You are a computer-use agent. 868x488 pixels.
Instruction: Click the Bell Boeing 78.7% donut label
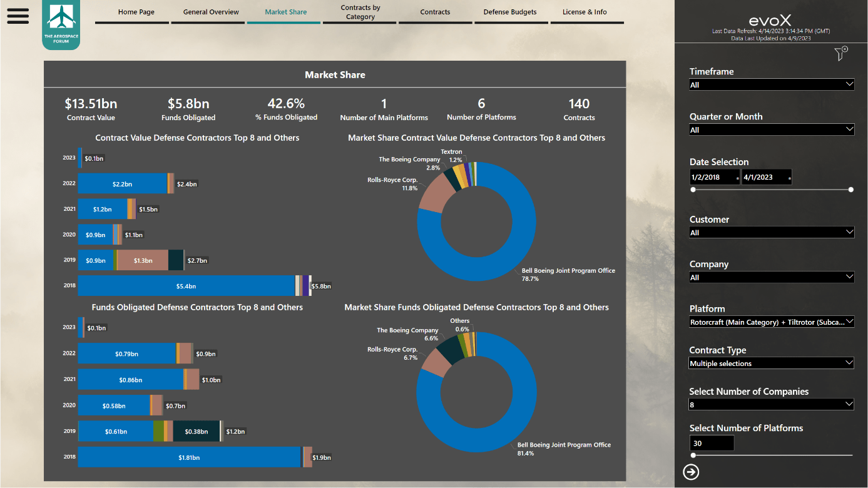[568, 275]
